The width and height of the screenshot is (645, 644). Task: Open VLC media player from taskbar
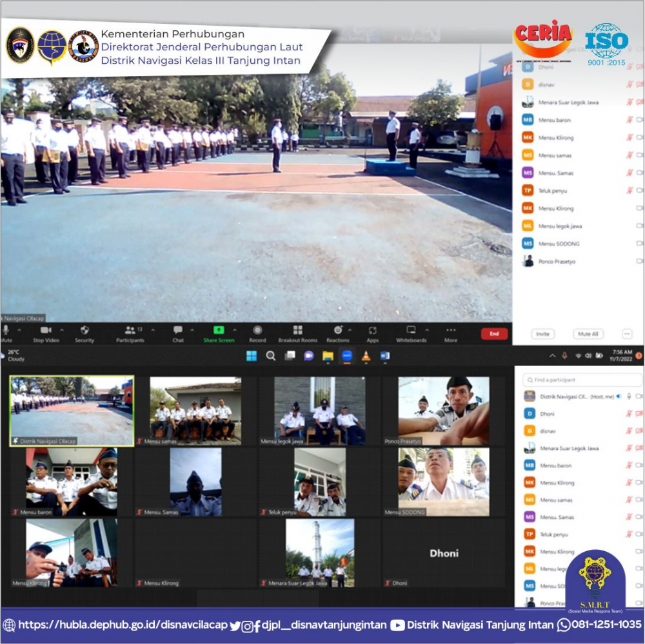(366, 356)
